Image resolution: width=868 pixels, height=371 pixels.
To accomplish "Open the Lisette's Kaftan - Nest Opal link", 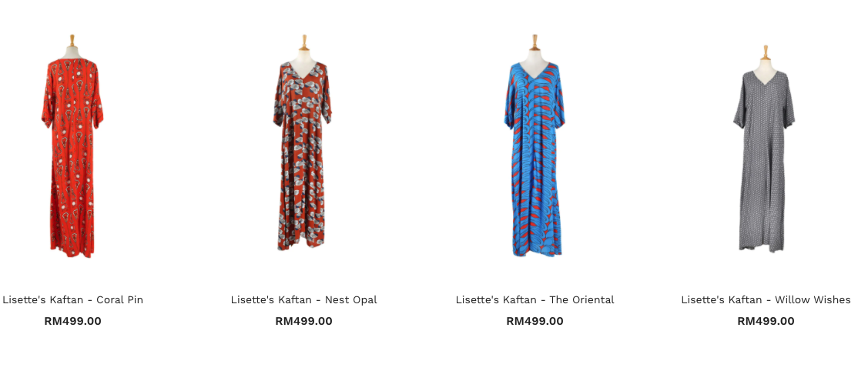I will [x=304, y=299].
